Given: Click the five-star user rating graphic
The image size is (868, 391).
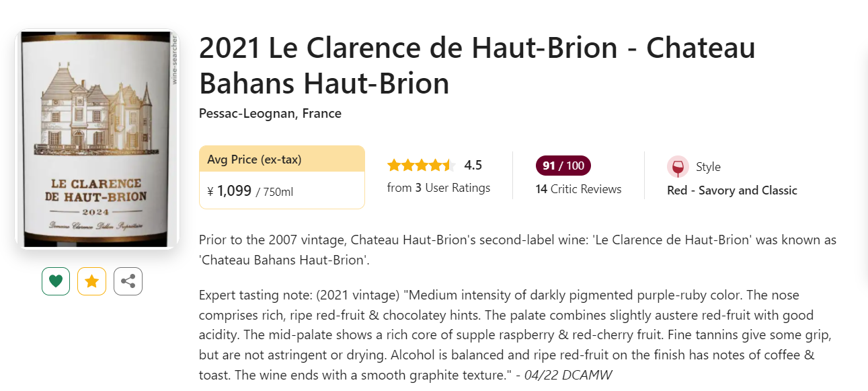Looking at the screenshot, I should 421,166.
